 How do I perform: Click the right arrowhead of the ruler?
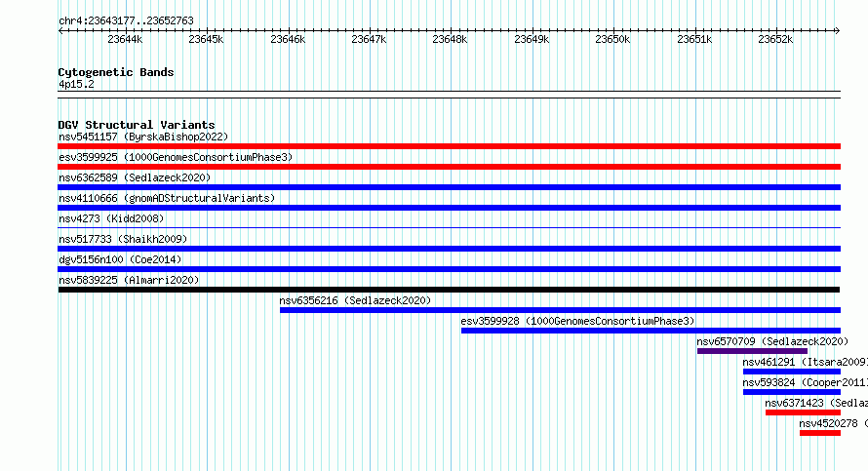pos(838,31)
